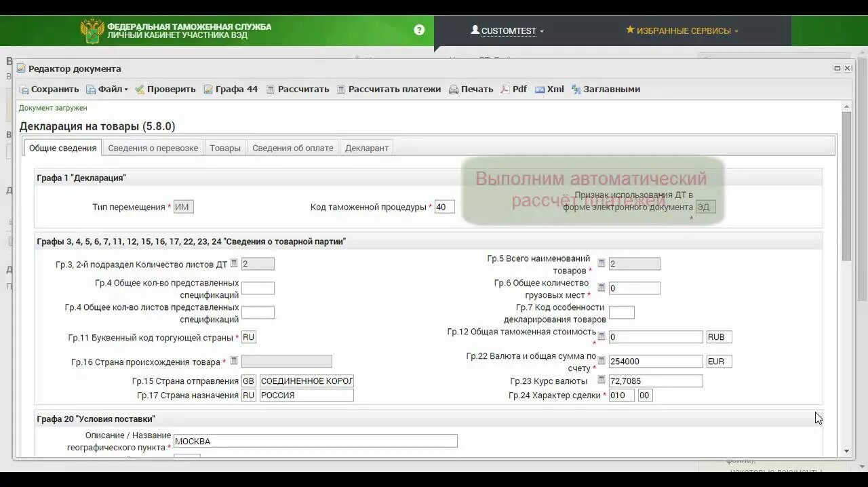Click calculator icon next to Валюта и общая сумма
The width and height of the screenshot is (868, 487).
601,361
